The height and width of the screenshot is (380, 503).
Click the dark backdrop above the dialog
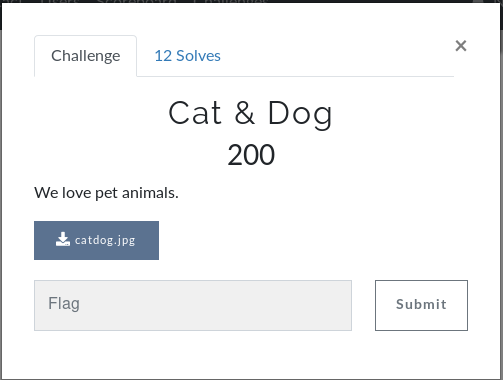tap(251, 2)
